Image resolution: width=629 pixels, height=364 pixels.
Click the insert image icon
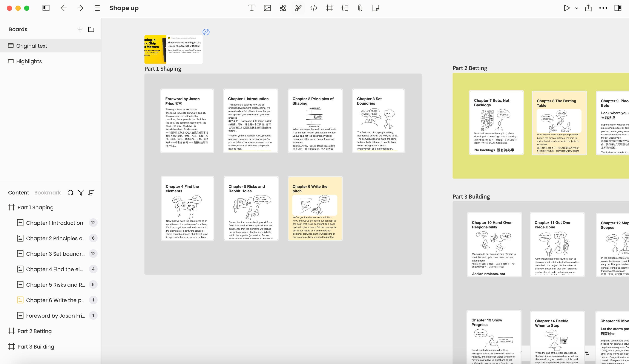click(267, 8)
